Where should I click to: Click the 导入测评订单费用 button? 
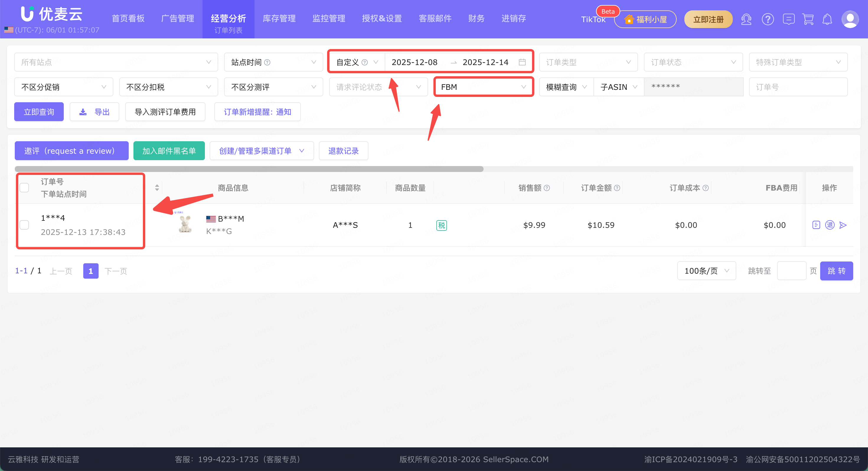click(165, 112)
